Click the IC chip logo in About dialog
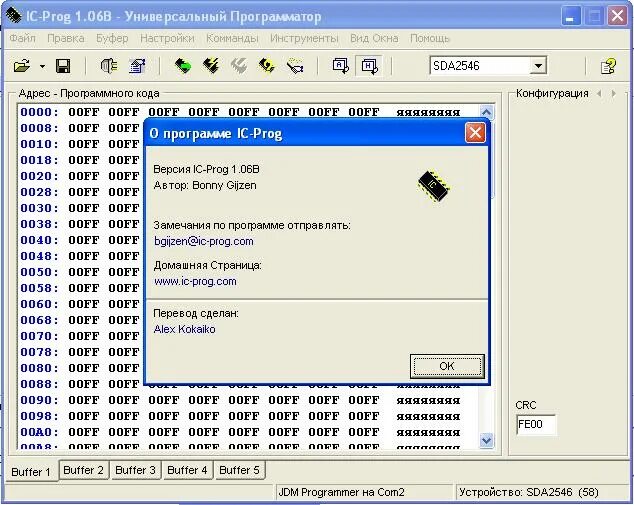Image resolution: width=634 pixels, height=505 pixels. click(434, 186)
